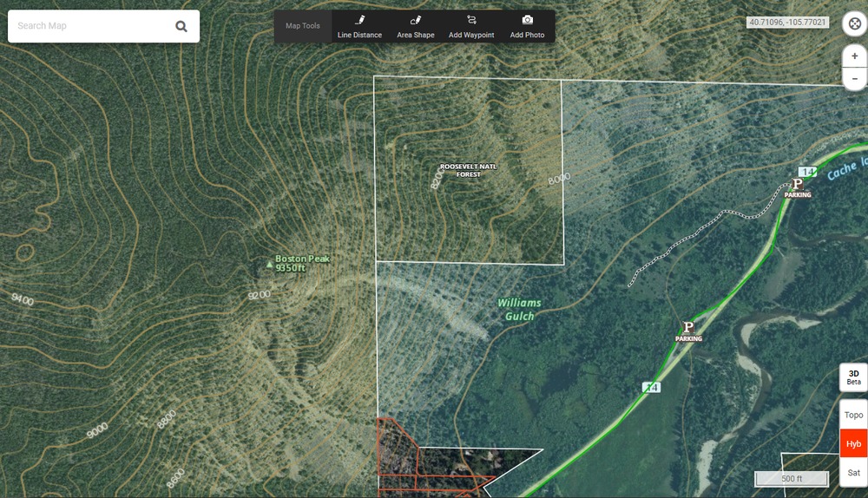The height and width of the screenshot is (498, 868).
Task: Select the Hyb hybrid basemap
Action: [853, 443]
